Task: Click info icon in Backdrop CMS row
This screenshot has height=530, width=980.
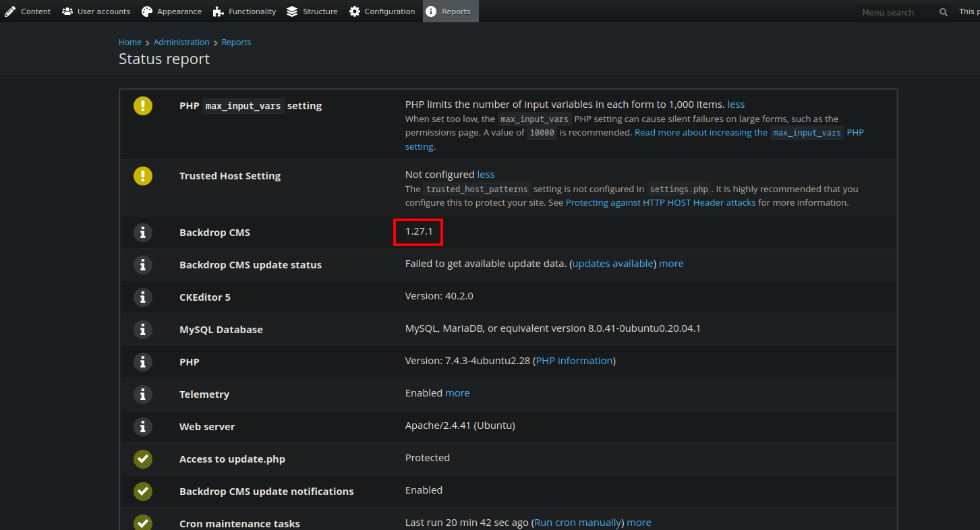Action: tap(143, 233)
